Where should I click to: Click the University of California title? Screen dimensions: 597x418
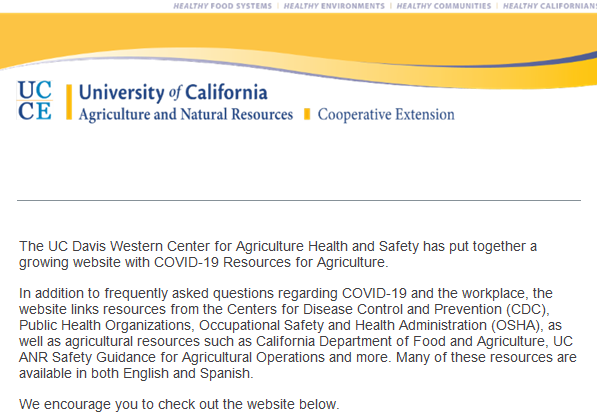click(173, 93)
